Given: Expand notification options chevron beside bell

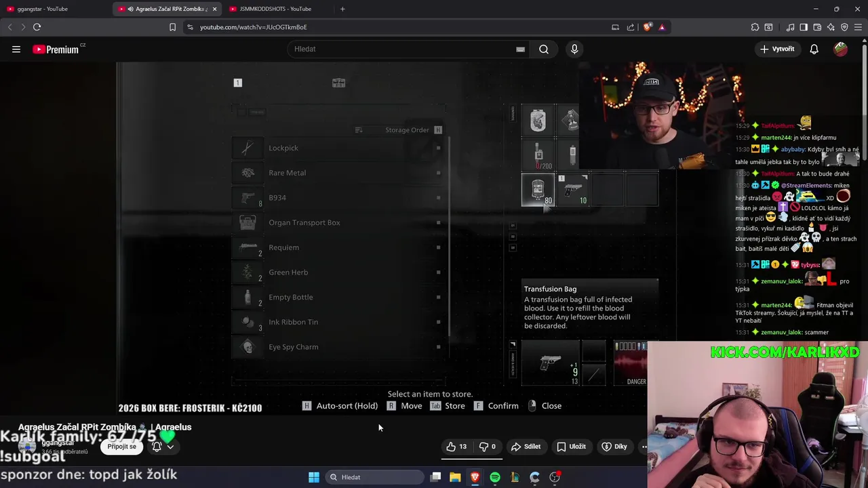Looking at the screenshot, I should click(170, 447).
